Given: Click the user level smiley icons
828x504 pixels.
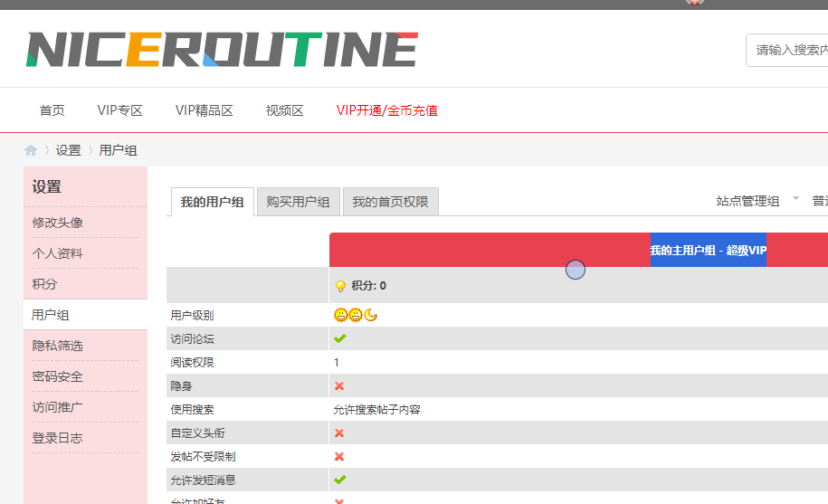Looking at the screenshot, I should click(x=356, y=315).
